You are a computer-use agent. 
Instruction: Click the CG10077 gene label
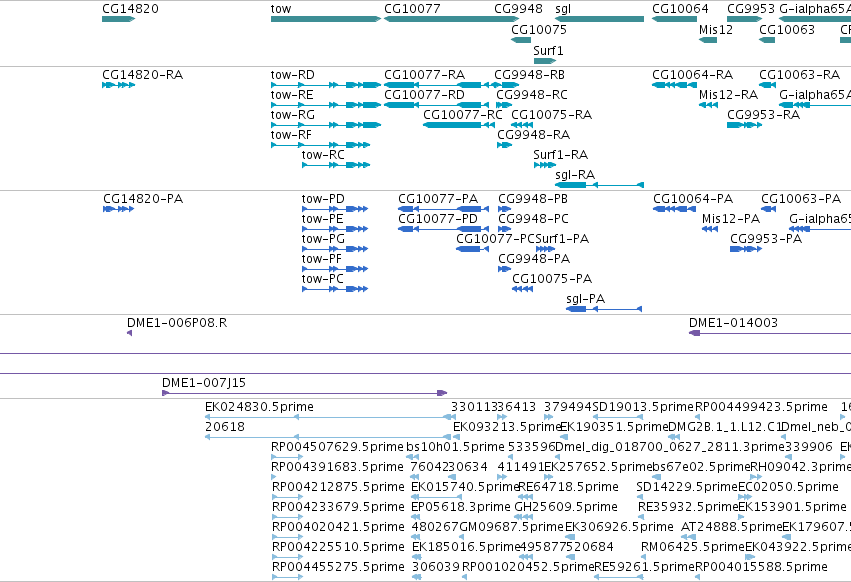click(412, 9)
